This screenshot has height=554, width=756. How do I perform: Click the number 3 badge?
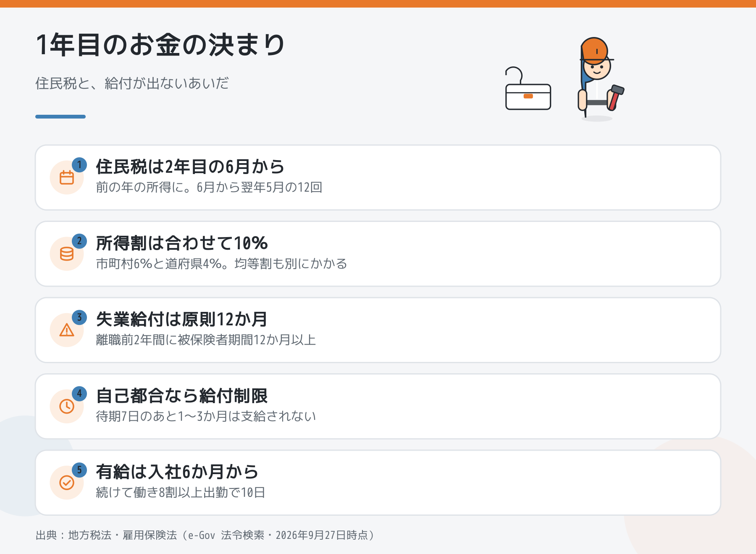click(79, 317)
